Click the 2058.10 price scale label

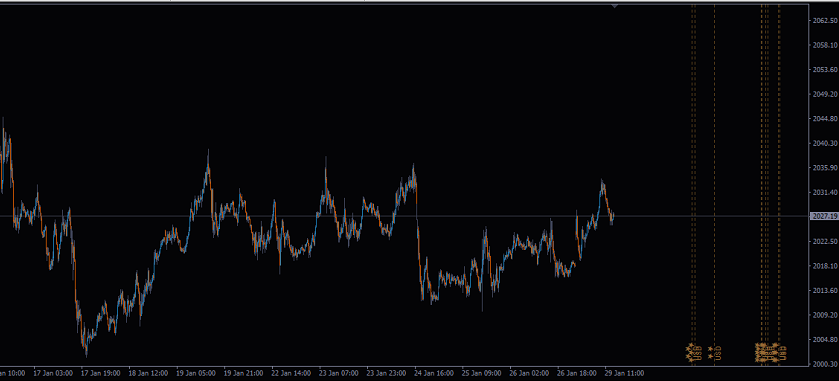pos(825,45)
